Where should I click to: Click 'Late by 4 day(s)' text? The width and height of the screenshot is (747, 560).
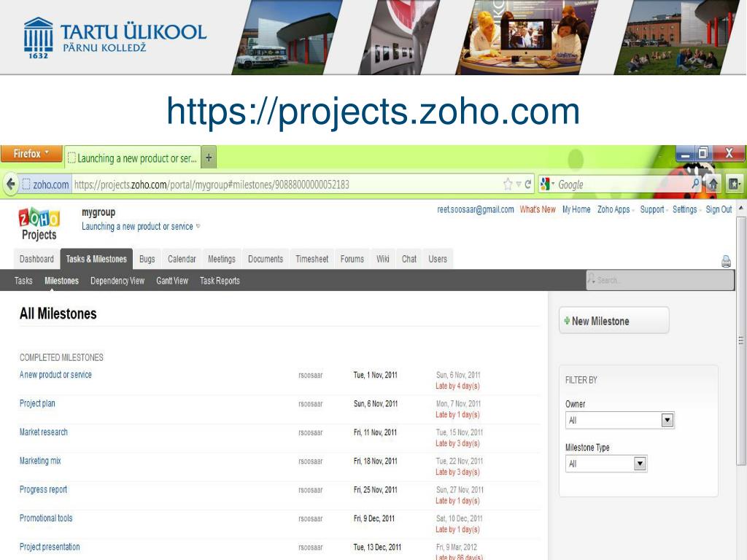(x=457, y=386)
